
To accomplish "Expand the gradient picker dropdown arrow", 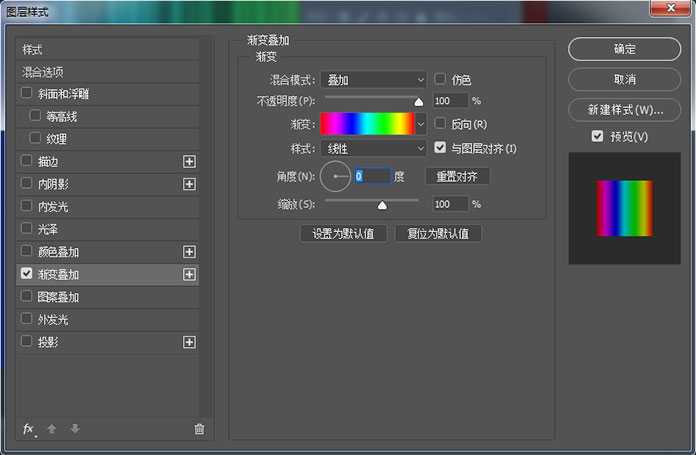I will tap(421, 124).
